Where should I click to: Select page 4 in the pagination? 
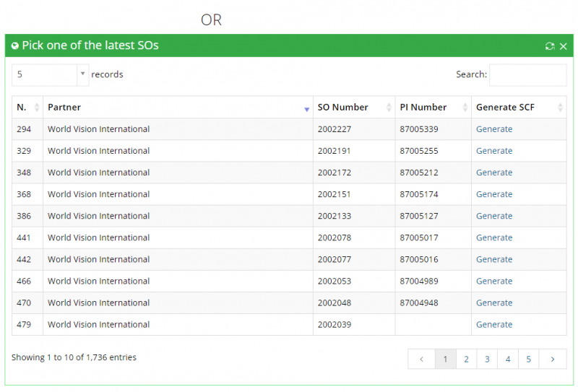coord(508,359)
